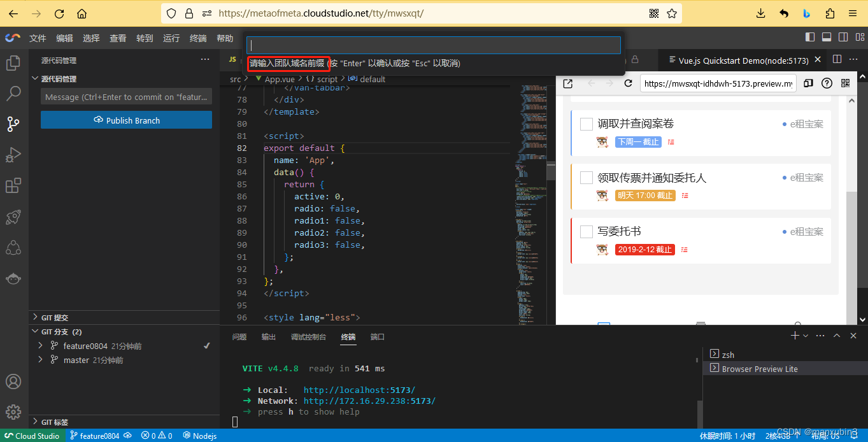Image resolution: width=868 pixels, height=442 pixels.
Task: Switch to the 问题 panel tab
Action: 239,337
